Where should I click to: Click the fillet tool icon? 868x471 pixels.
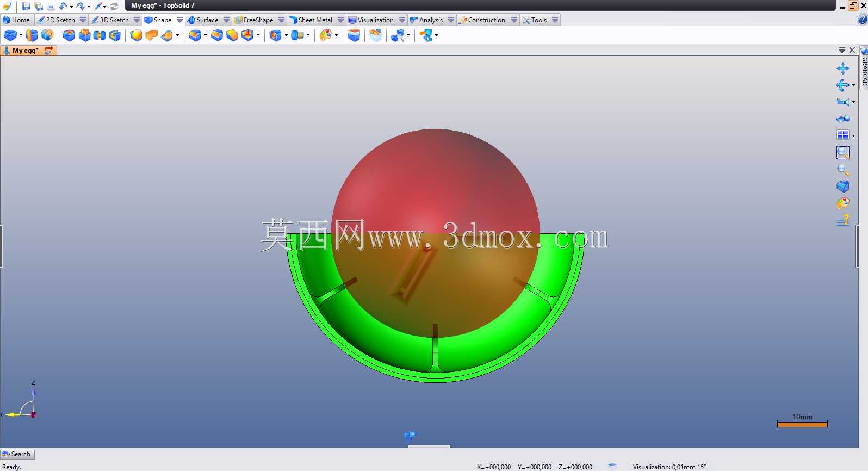pos(195,36)
